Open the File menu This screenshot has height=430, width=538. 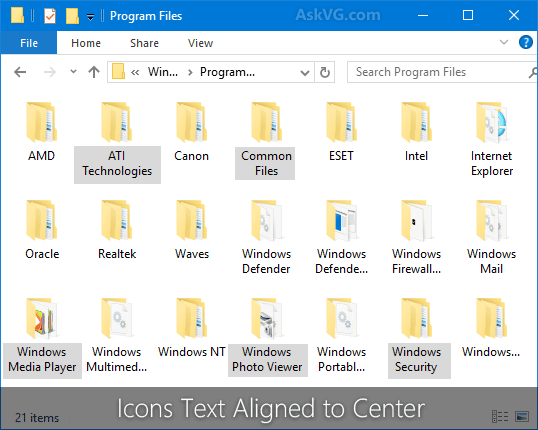[29, 43]
